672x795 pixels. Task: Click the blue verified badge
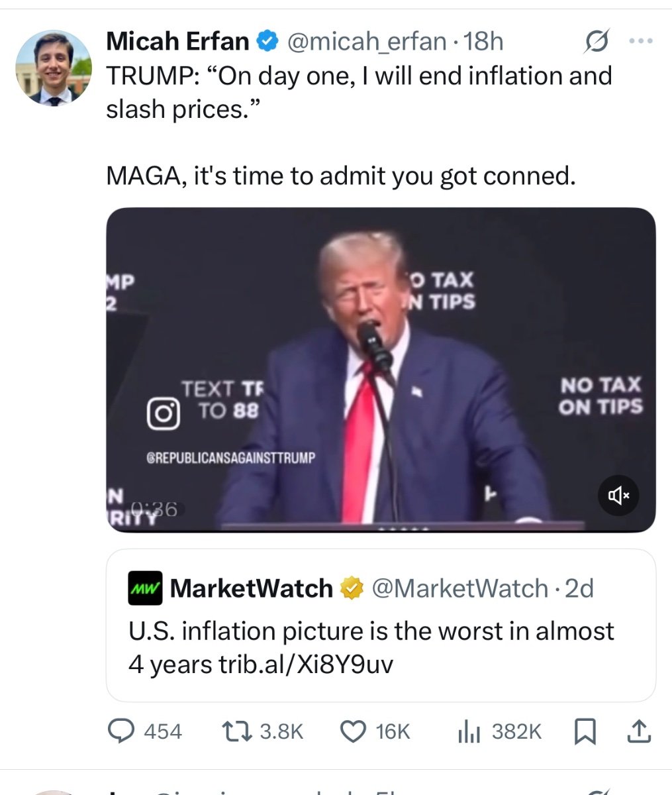[267, 42]
